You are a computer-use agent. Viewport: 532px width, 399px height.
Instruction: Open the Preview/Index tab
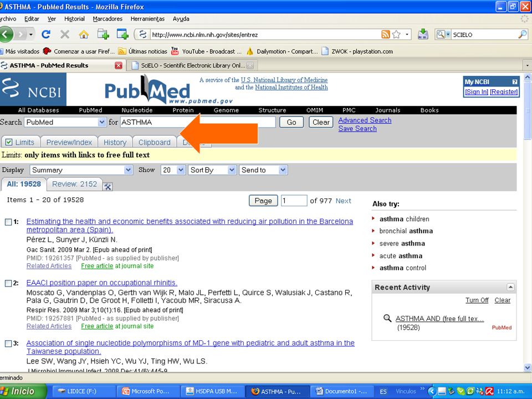point(69,142)
